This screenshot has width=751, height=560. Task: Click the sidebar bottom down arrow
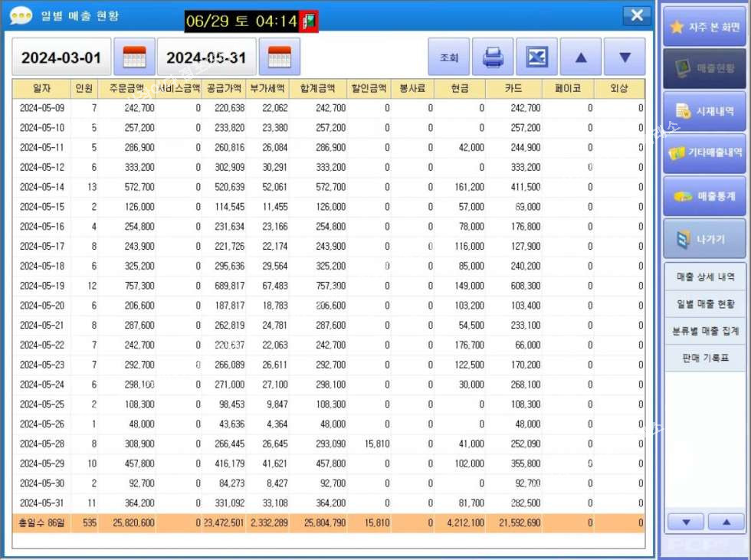tap(686, 522)
